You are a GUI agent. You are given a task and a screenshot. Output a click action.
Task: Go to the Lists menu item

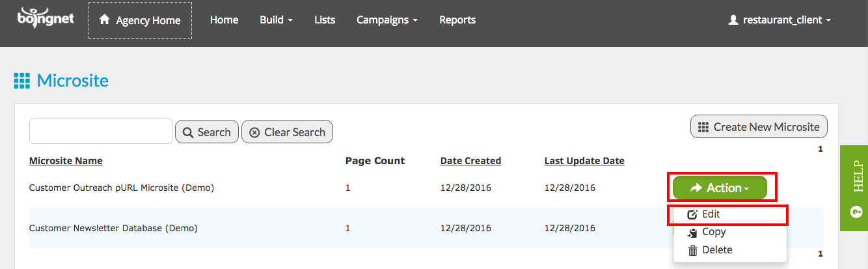coord(325,20)
